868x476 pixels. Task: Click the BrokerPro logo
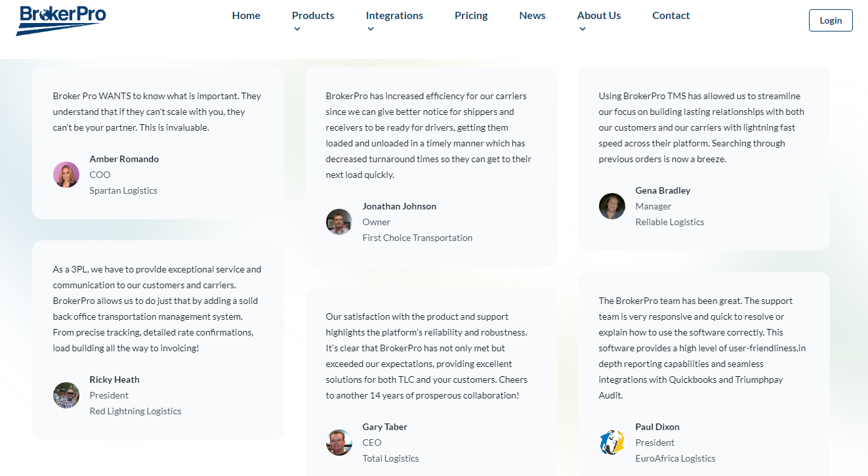(x=61, y=20)
